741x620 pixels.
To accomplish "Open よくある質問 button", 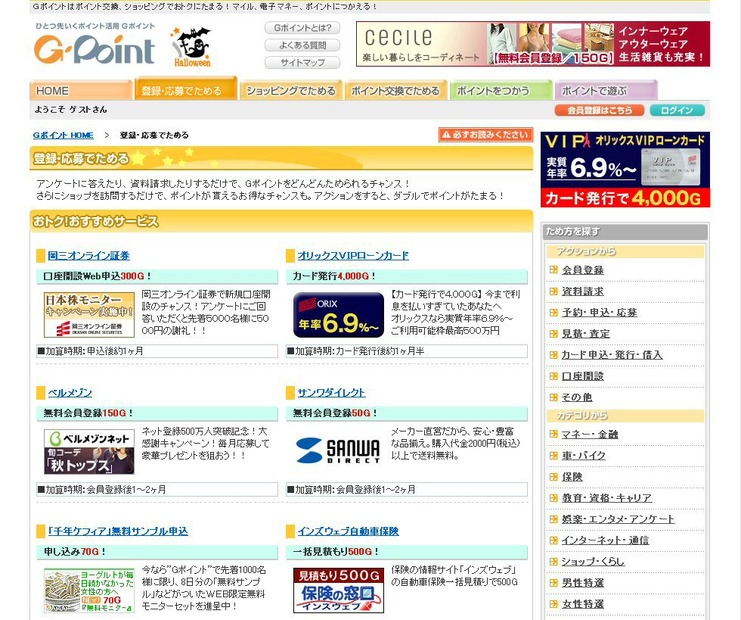I will (x=302, y=45).
